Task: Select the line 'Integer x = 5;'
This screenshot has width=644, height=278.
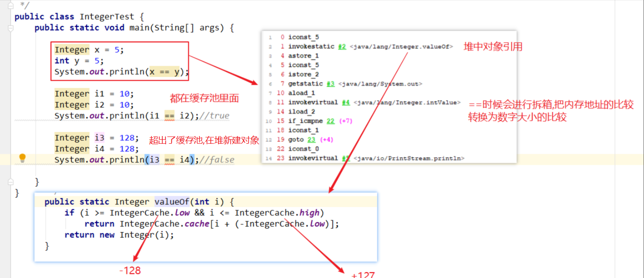Action: coord(89,50)
